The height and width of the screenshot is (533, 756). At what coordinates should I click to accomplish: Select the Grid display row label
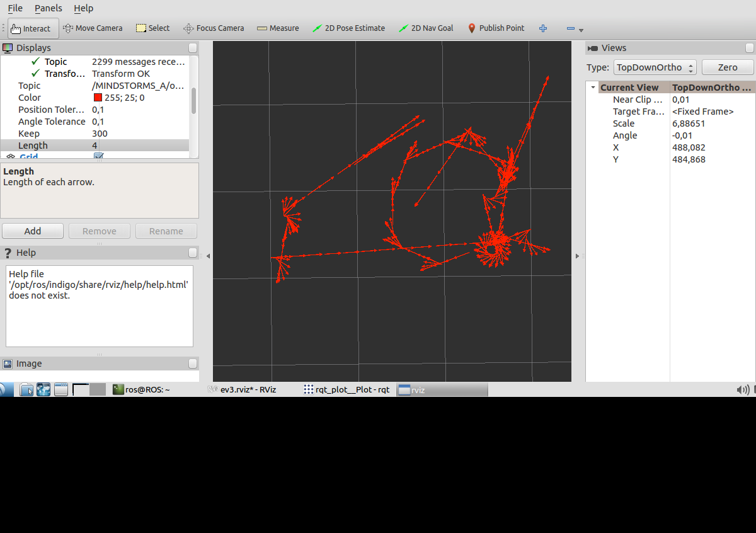pos(28,156)
